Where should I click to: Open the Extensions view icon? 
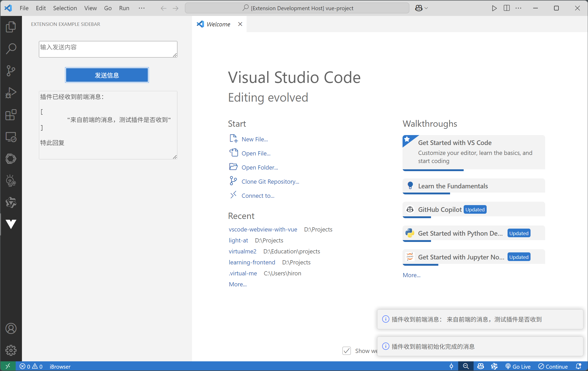point(11,115)
